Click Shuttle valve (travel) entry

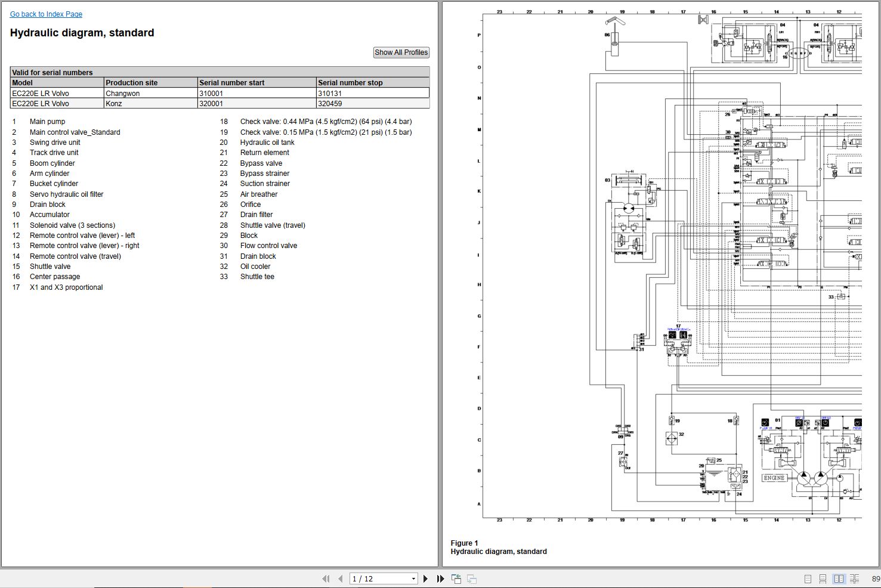click(273, 225)
